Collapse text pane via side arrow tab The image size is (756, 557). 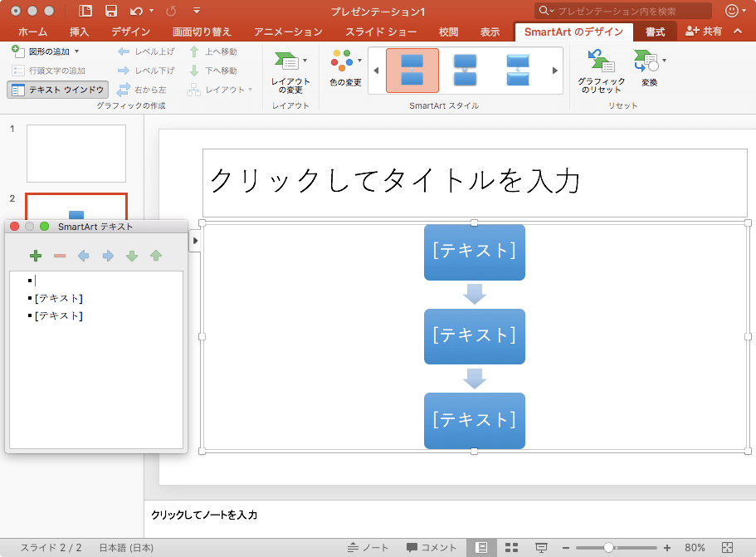point(195,241)
